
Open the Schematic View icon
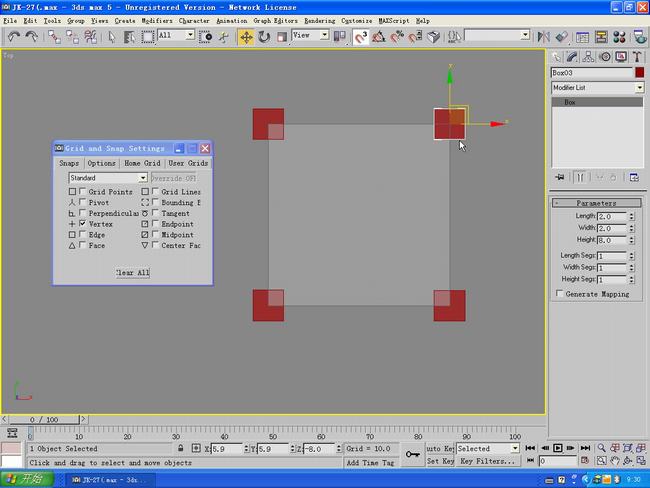coord(601,37)
